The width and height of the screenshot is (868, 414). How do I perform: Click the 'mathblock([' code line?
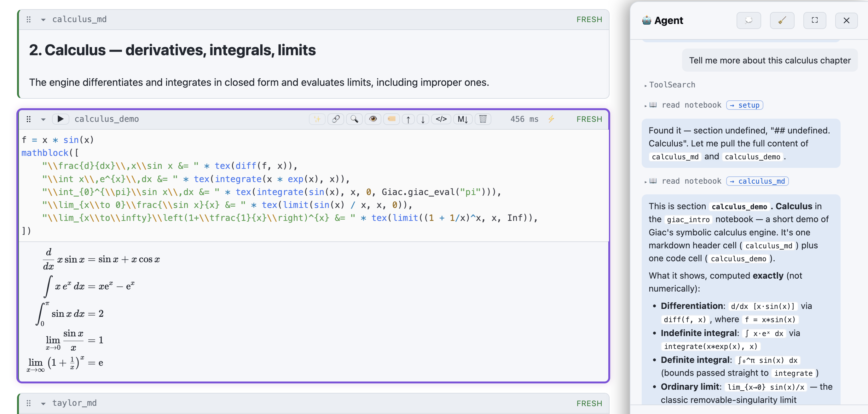click(x=50, y=153)
